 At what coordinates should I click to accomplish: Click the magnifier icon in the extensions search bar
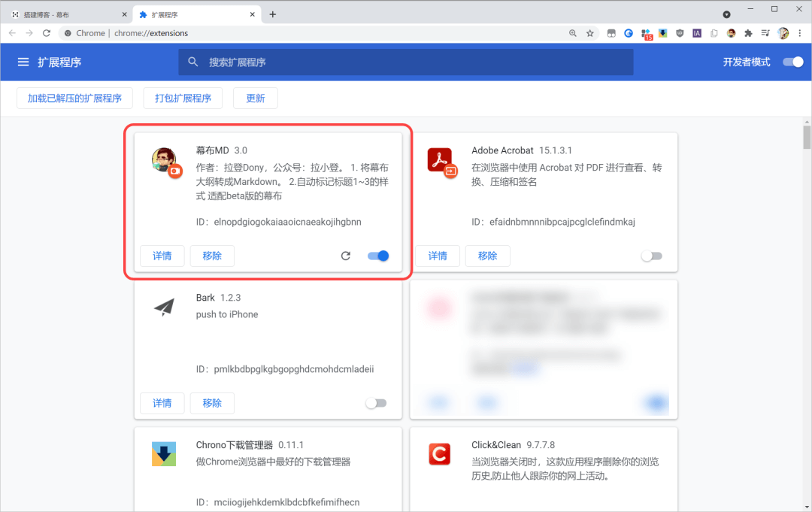click(192, 62)
